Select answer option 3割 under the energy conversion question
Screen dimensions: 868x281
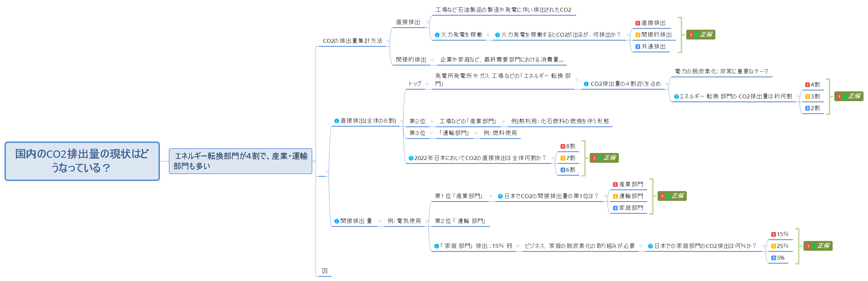(812, 96)
